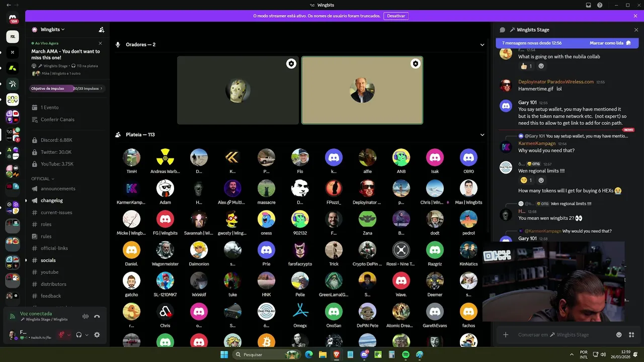Open Discord direct messages home icon
The width and height of the screenshot is (644, 362).
click(x=13, y=18)
